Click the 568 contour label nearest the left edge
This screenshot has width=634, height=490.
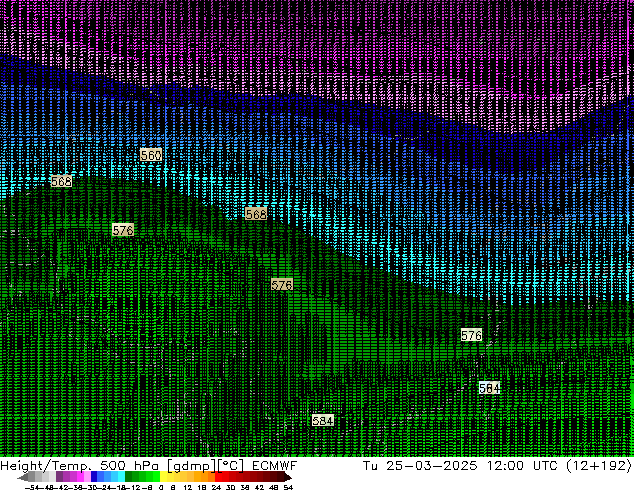point(61,182)
